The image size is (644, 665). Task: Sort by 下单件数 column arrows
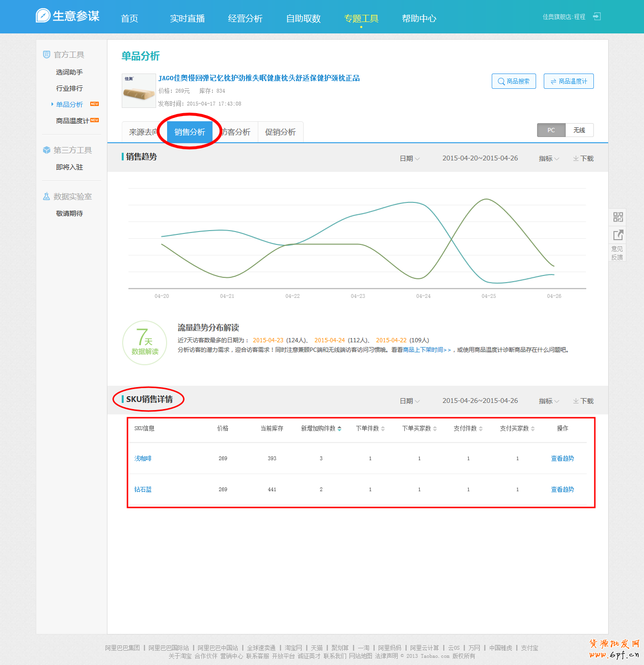pos(383,429)
